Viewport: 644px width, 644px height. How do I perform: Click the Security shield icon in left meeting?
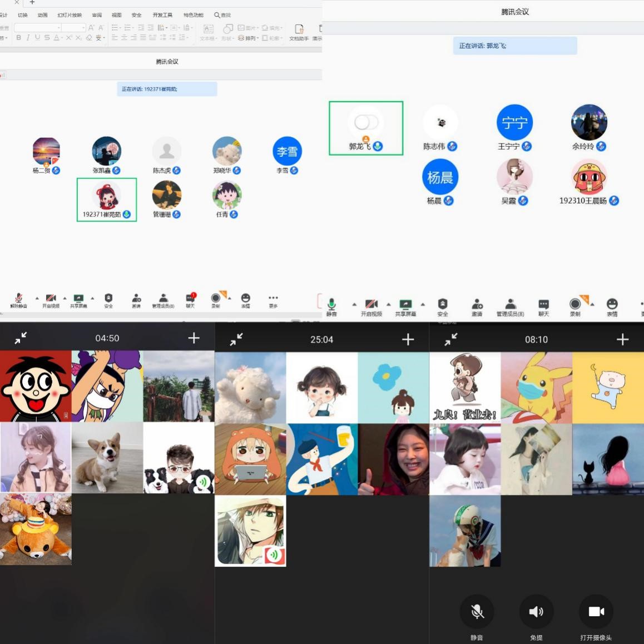click(108, 299)
